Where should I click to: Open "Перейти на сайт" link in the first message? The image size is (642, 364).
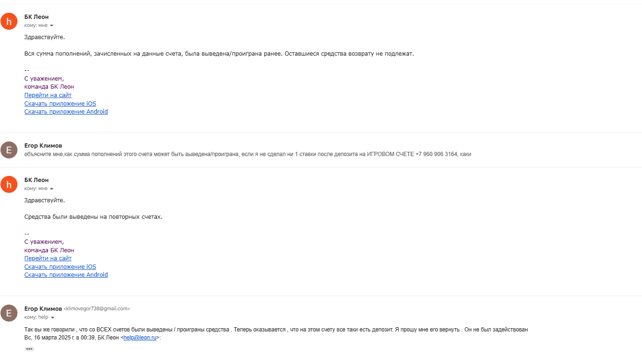click(x=48, y=95)
